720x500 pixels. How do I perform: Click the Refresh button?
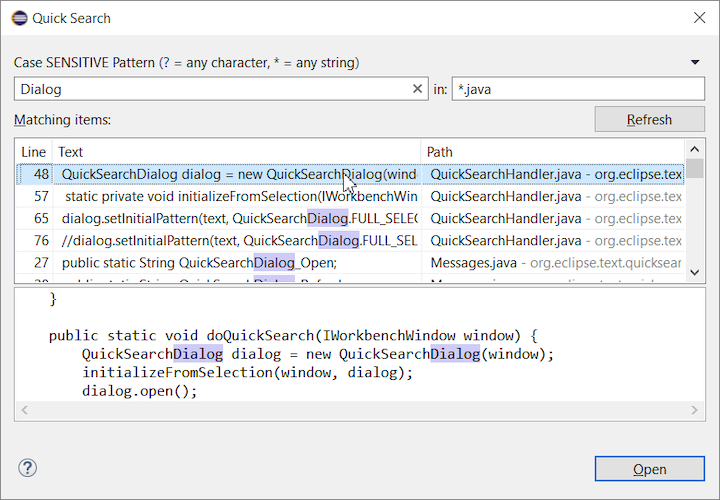coord(649,120)
